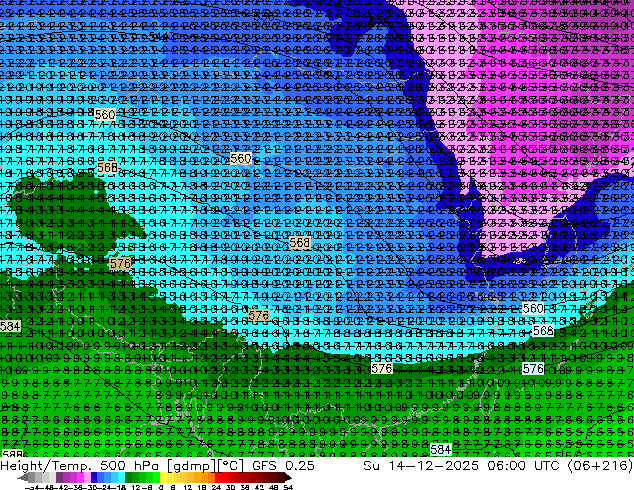This screenshot has width=634, height=490.
Task: Click the date '14-12-2025' in the footer
Action: (x=434, y=465)
